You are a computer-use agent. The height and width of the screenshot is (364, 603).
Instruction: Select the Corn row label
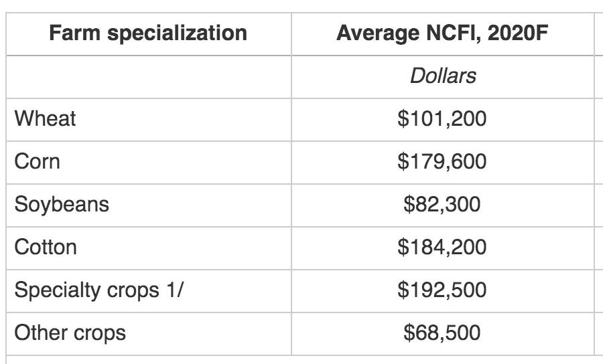coord(37,161)
